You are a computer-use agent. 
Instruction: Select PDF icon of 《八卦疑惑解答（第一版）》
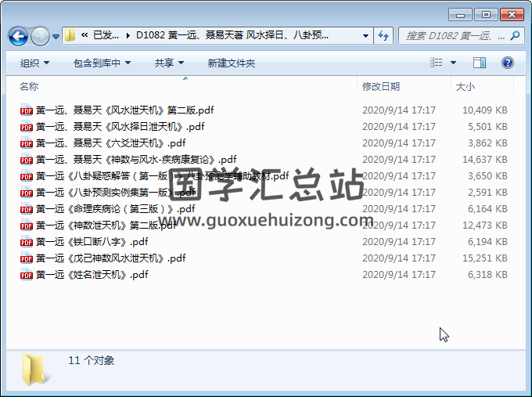27,176
